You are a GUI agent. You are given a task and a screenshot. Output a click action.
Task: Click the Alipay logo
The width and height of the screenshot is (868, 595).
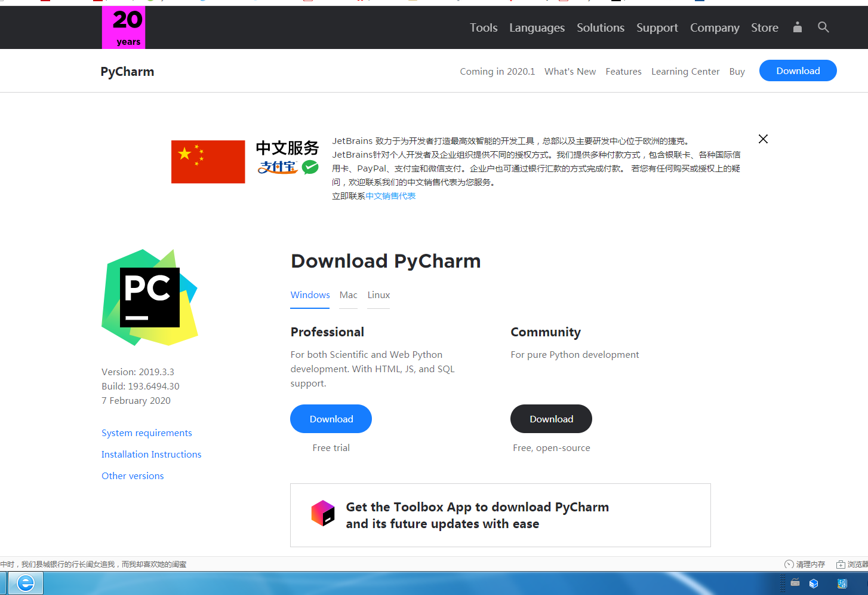(278, 167)
